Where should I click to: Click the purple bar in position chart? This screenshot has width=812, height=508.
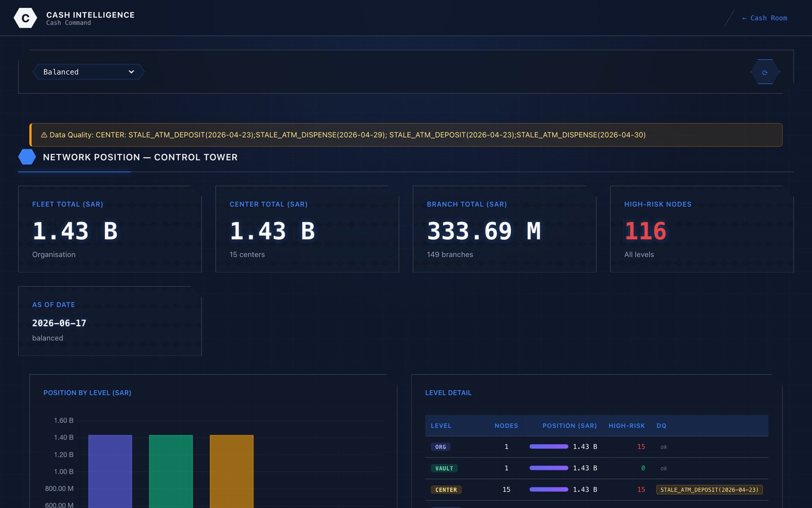point(110,471)
